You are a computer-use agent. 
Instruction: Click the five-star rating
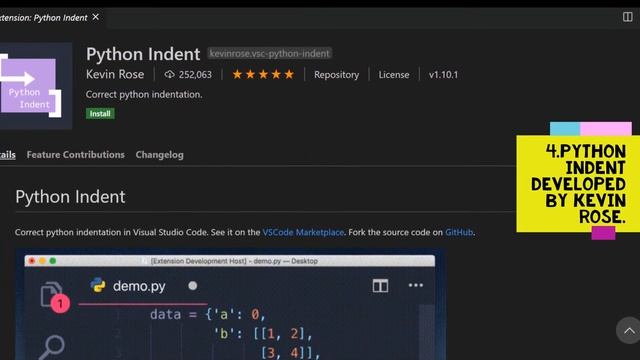pyautogui.click(x=263, y=74)
